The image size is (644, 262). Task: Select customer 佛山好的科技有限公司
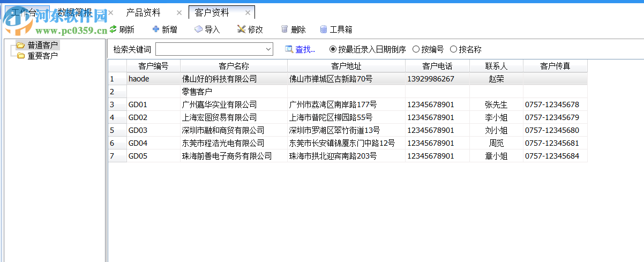[219, 79]
